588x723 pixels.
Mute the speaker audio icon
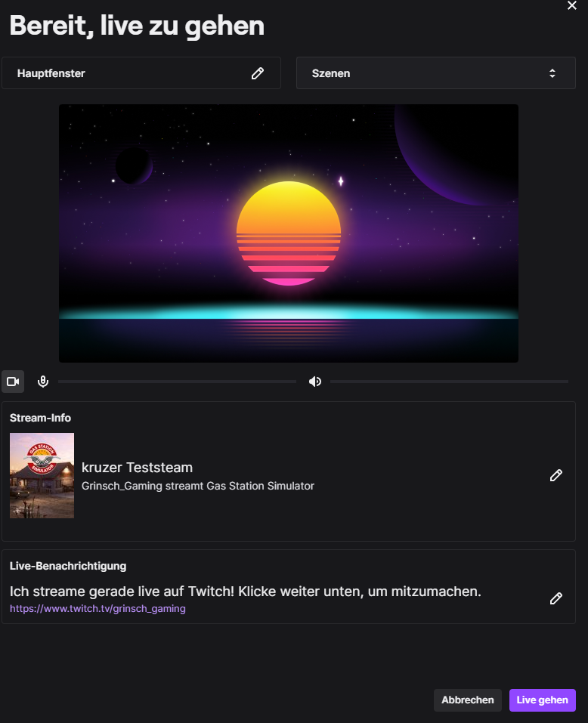pyautogui.click(x=315, y=382)
